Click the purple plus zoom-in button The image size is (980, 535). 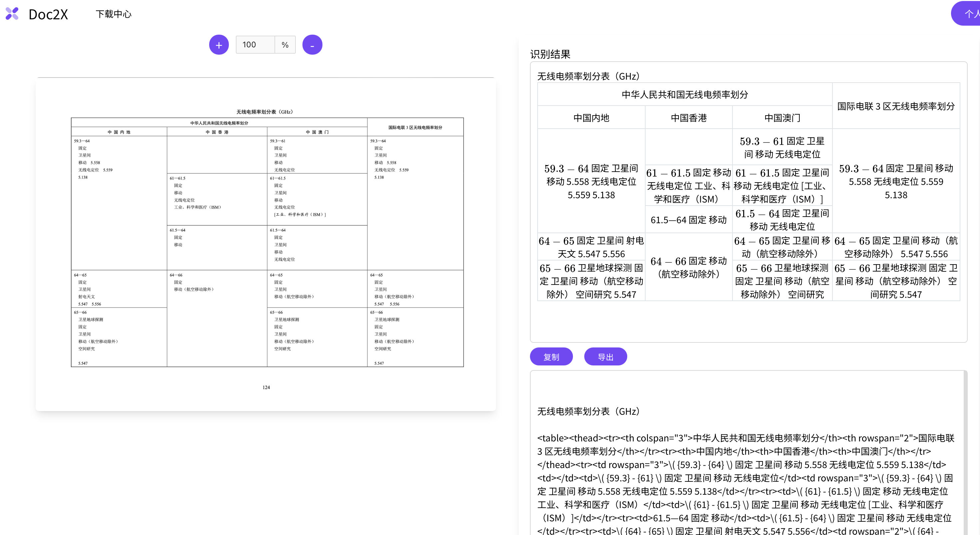[x=219, y=45]
